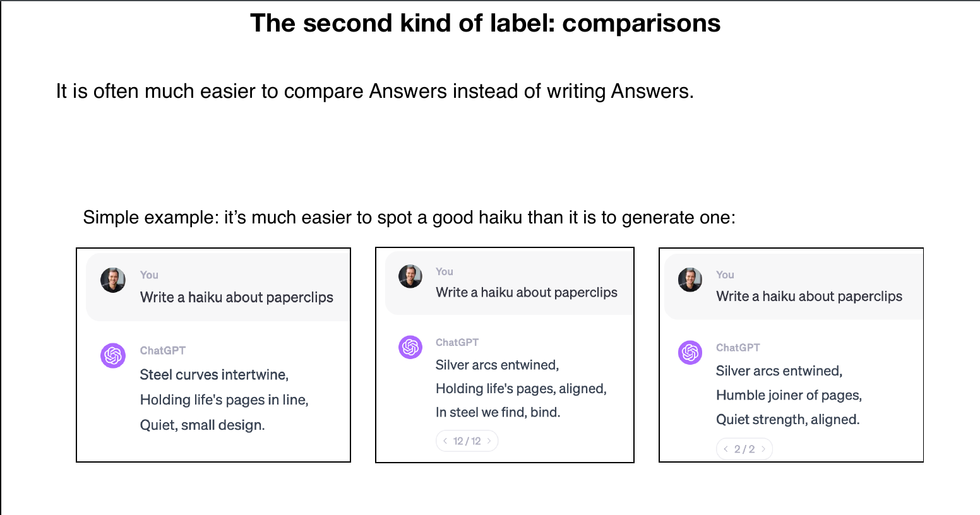Image resolution: width=980 pixels, height=515 pixels.
Task: Click the ChatGPT logo in the right panel
Action: pyautogui.click(x=690, y=352)
